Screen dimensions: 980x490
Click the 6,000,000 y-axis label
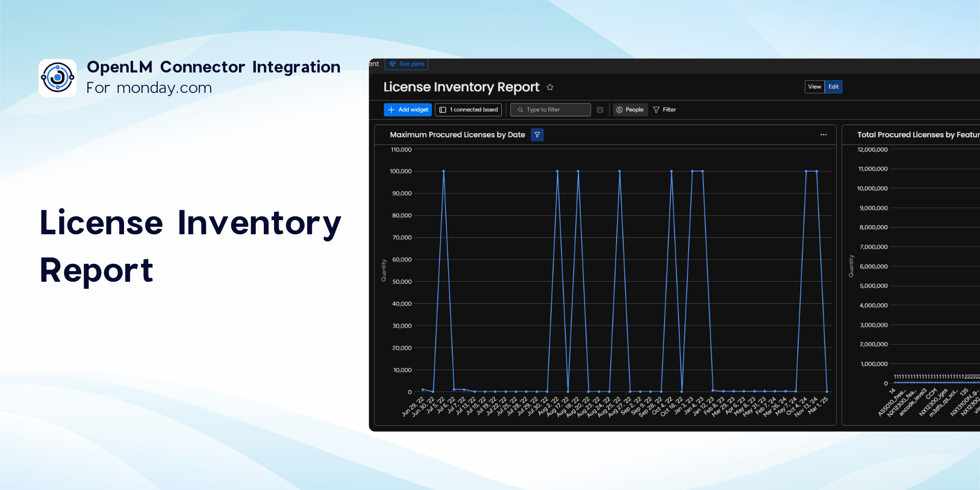click(x=874, y=266)
